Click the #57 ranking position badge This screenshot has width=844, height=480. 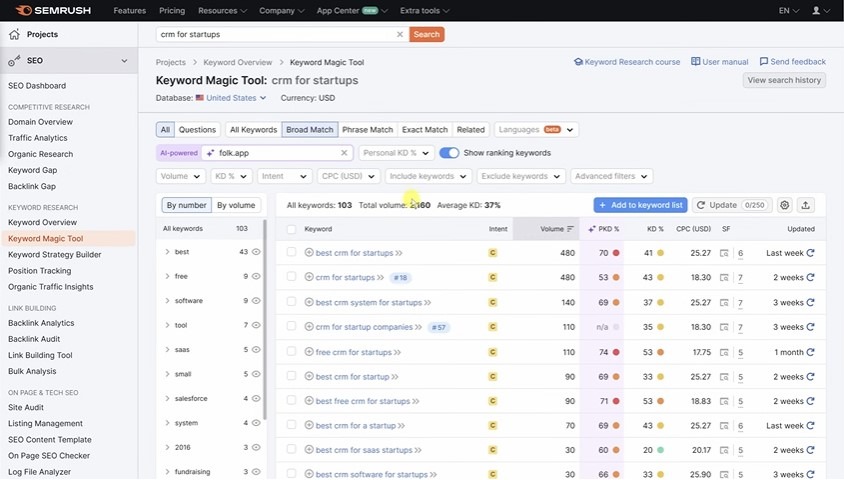click(439, 327)
